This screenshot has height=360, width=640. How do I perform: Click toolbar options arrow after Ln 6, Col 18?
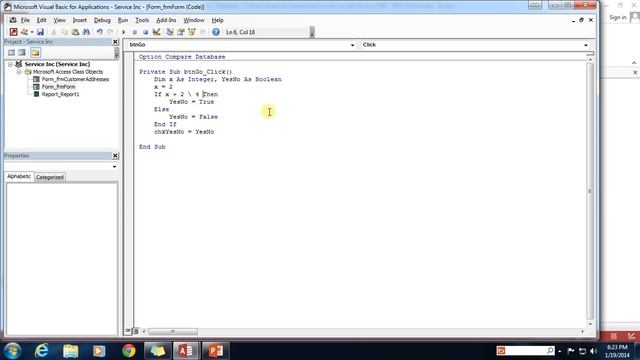[312, 32]
